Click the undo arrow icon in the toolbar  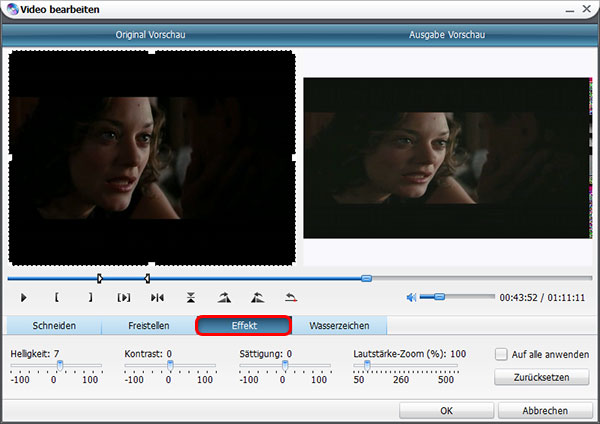[291, 297]
